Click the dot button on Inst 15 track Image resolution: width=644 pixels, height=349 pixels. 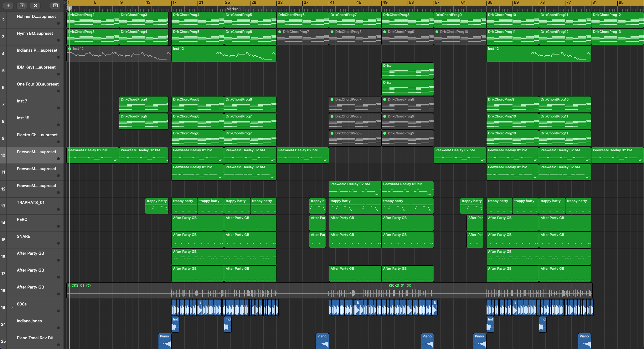[58, 125]
